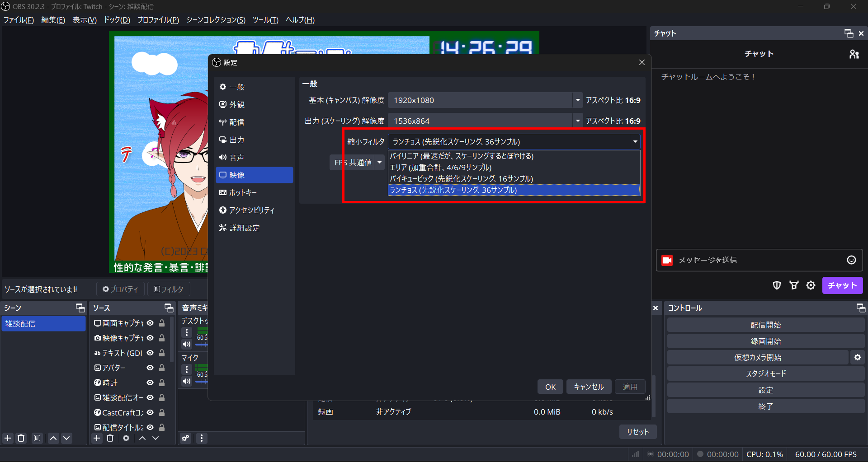The width and height of the screenshot is (868, 462).
Task: Remove selected source with trash icon
Action: pos(110,438)
